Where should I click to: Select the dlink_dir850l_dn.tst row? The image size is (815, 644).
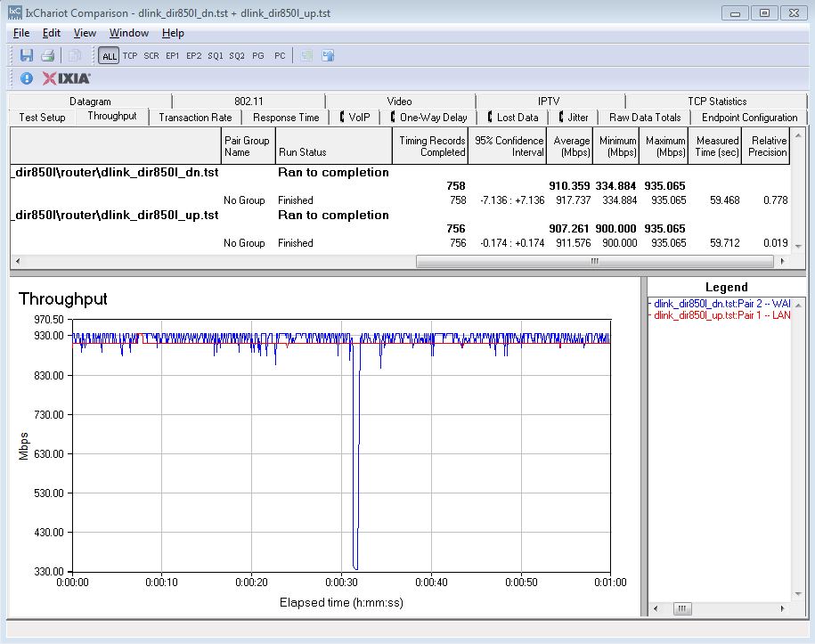(400, 173)
